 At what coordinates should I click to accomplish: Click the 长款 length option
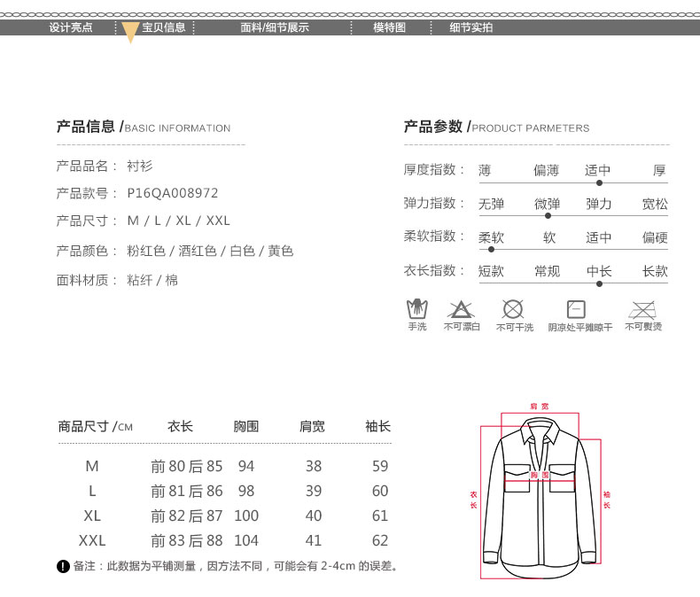[x=655, y=271]
